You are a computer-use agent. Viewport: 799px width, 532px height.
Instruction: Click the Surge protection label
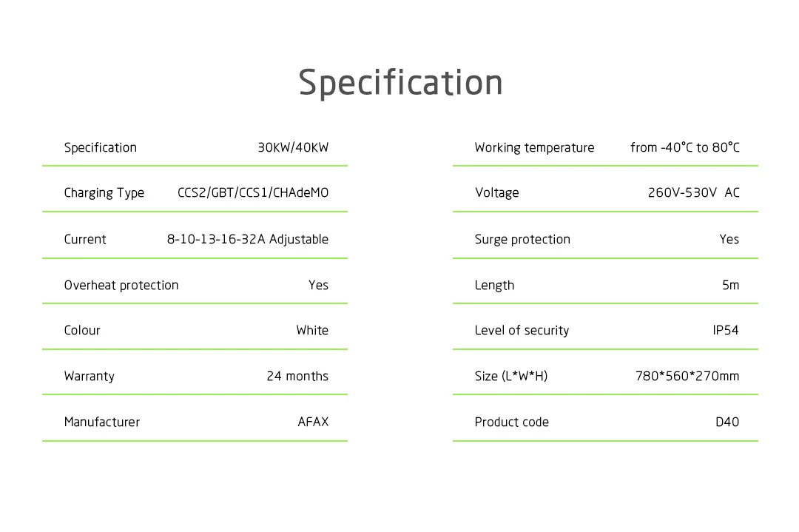[x=522, y=239]
